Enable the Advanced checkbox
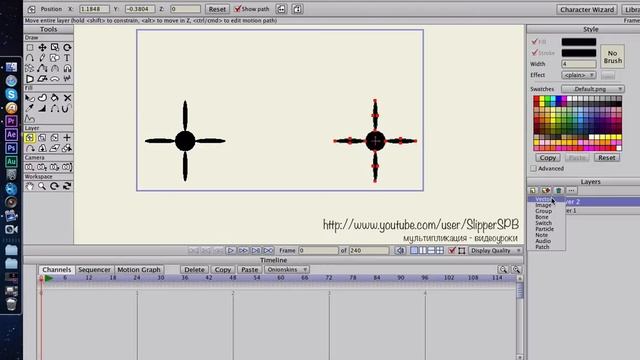Viewport: 640px width, 360px height. pyautogui.click(x=533, y=169)
